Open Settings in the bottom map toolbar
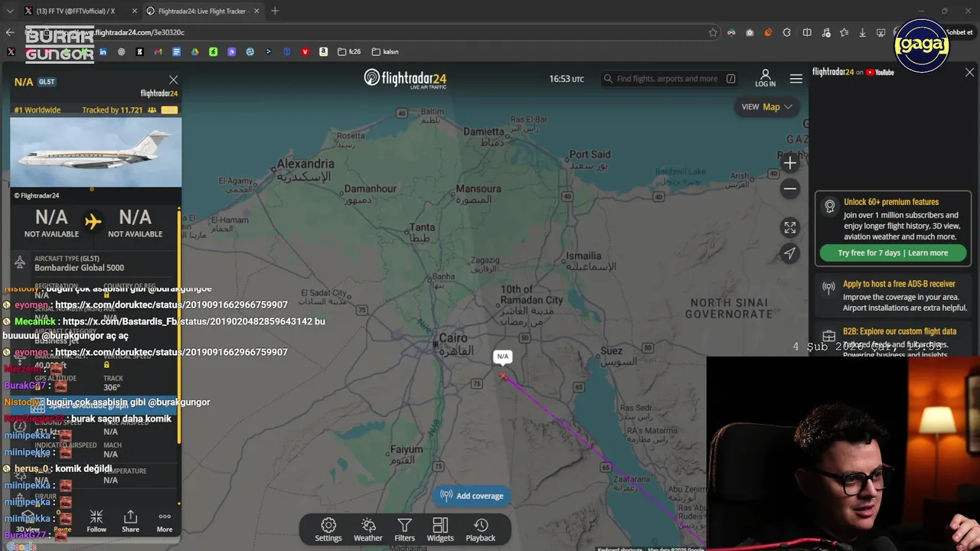 point(328,530)
